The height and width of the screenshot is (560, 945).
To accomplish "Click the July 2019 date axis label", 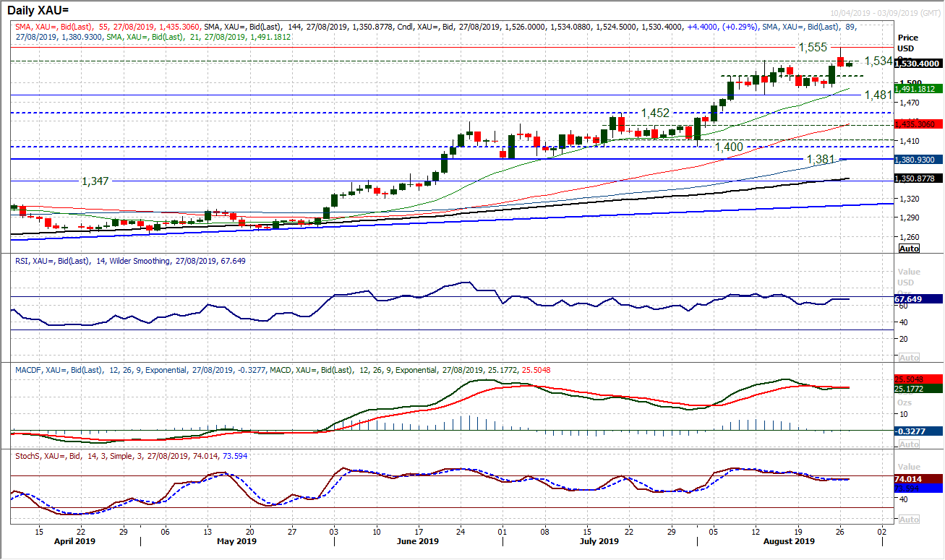I will click(599, 540).
